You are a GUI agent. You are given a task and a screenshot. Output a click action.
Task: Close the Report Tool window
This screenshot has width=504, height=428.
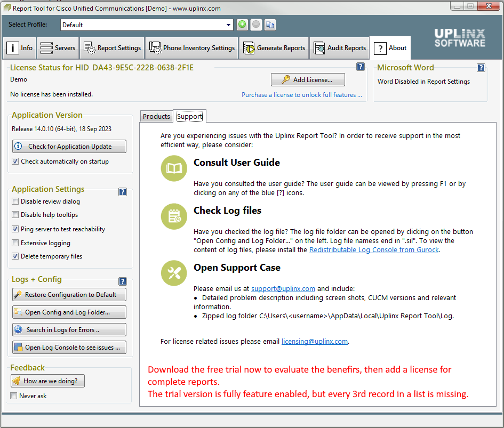(x=489, y=6)
